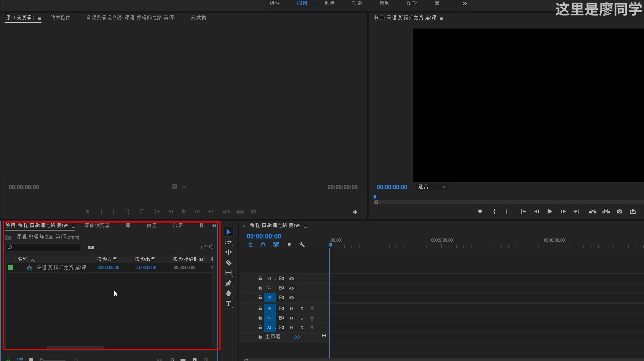Open 元数据 tab
Image resolution: width=644 pixels, height=361 pixels.
tap(198, 17)
